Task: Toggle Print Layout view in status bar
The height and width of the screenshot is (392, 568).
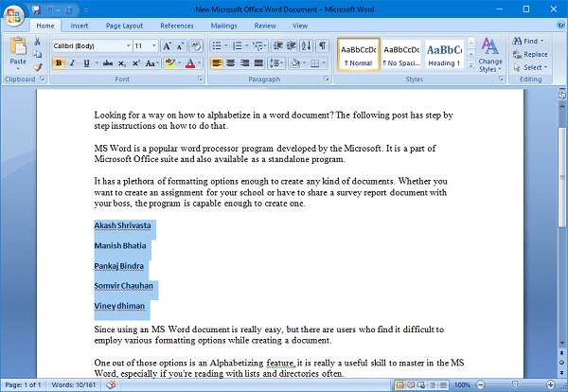Action: pos(400,384)
